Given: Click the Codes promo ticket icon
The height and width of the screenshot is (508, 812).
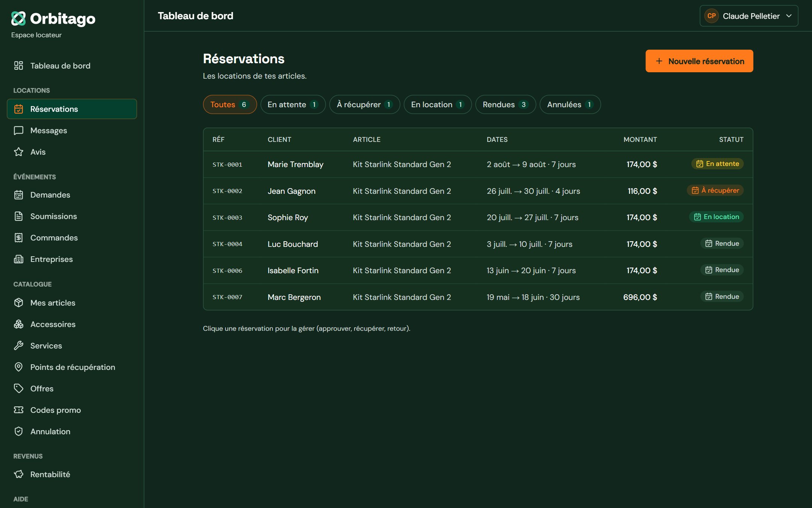Looking at the screenshot, I should point(18,410).
